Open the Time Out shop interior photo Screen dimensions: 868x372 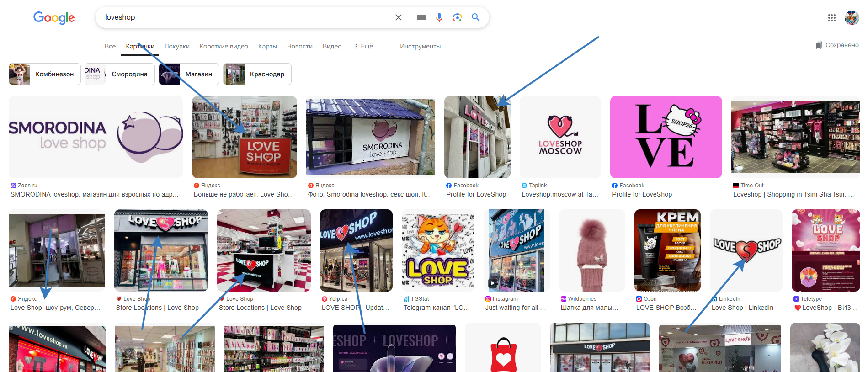pos(796,137)
